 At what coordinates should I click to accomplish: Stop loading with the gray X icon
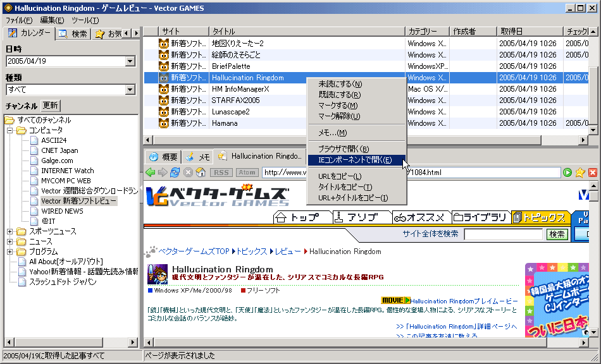(x=188, y=173)
